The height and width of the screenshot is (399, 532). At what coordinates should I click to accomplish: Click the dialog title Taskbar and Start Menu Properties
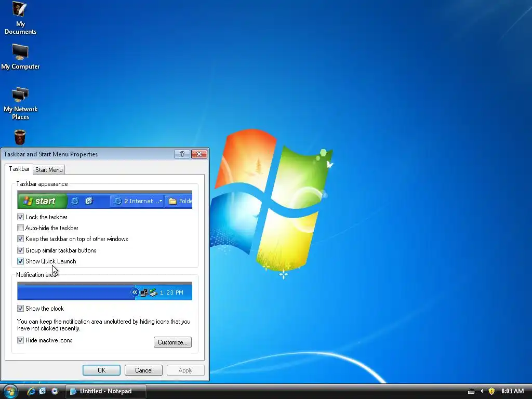click(50, 154)
